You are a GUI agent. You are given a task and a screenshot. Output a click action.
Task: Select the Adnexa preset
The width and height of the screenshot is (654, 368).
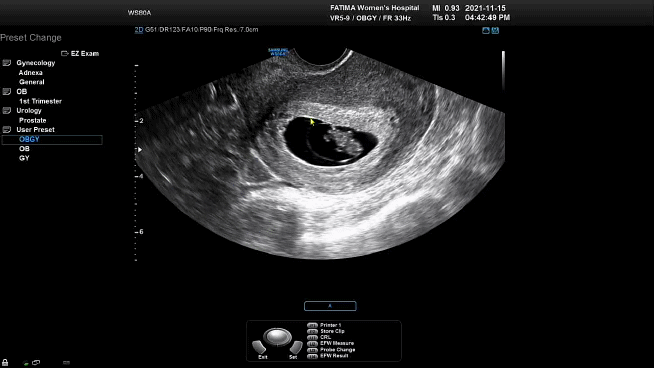(30, 73)
